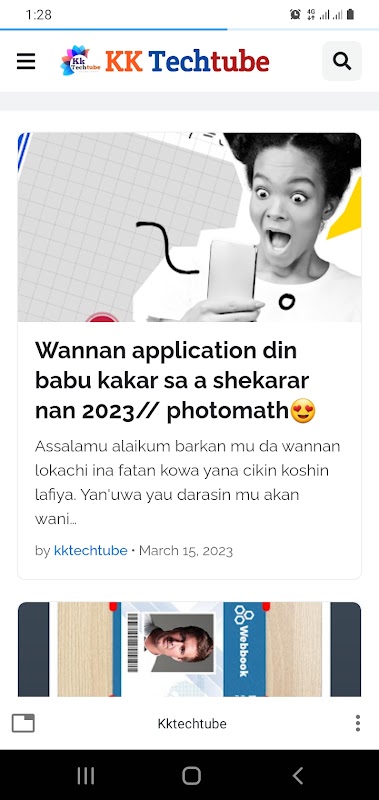The image size is (379, 800).
Task: Tap the Assalamu alaikum article excerpt
Action: [188, 483]
